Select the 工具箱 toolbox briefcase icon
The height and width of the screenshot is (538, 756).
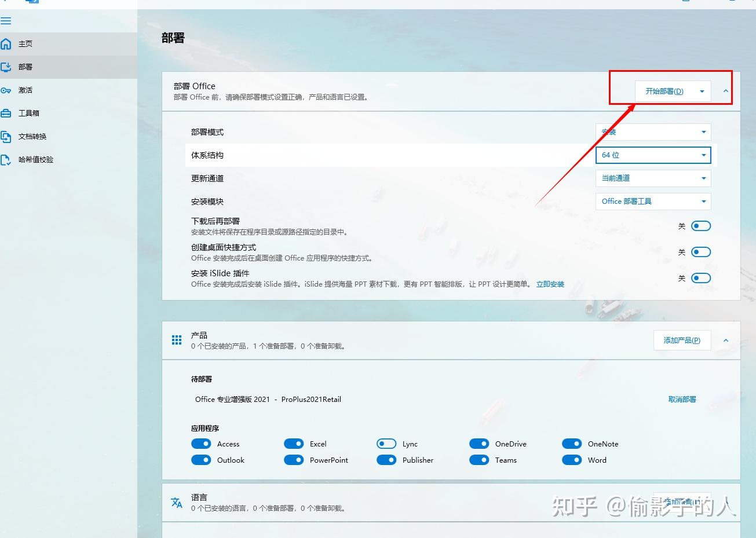[x=7, y=113]
